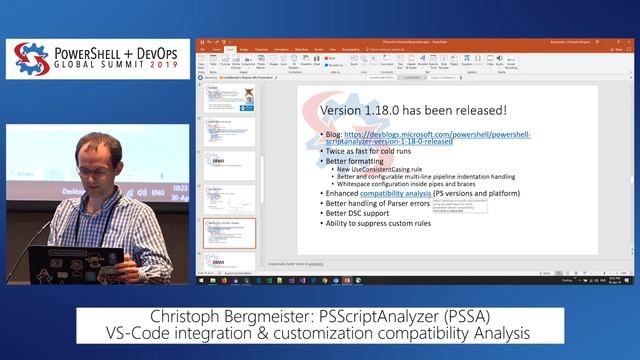Insert an Object from the ribbon
Image resolution: width=640 pixels, height=360 pixels.
pos(454,61)
